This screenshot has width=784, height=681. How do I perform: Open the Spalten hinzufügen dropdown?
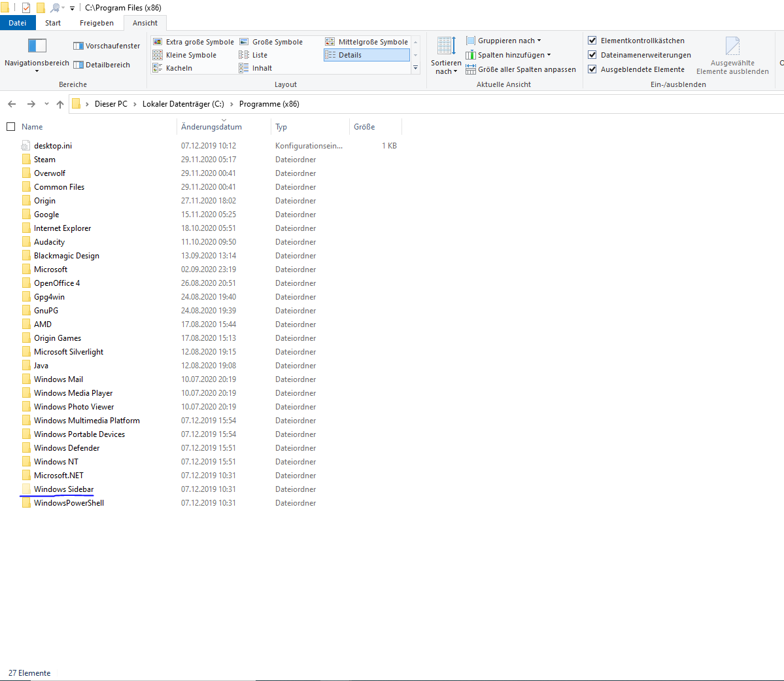[x=508, y=54]
